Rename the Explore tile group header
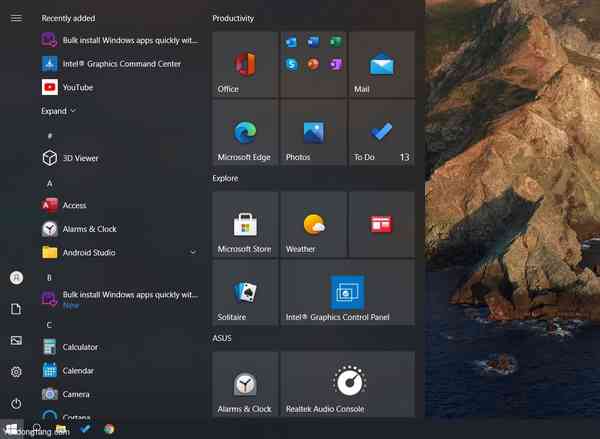The height and width of the screenshot is (439, 600). [225, 178]
